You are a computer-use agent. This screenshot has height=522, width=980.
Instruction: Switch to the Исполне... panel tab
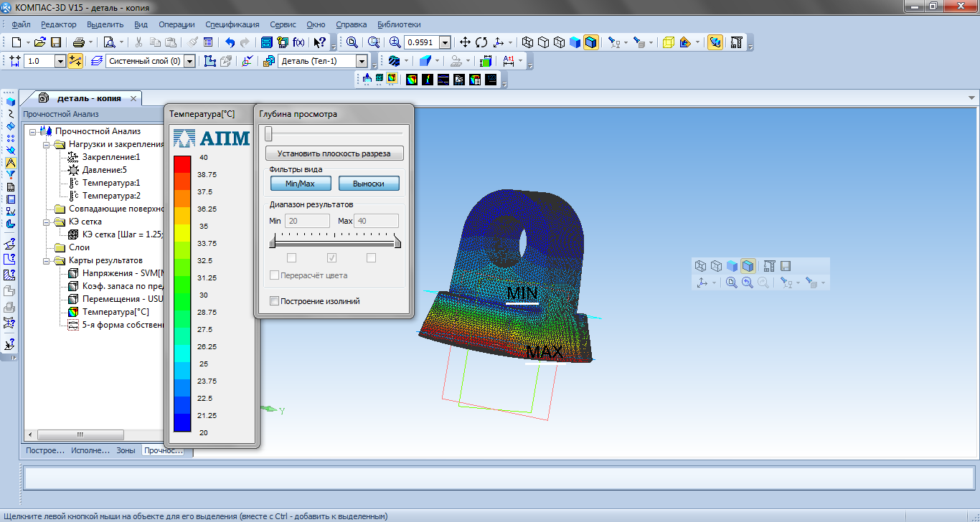[x=90, y=451]
